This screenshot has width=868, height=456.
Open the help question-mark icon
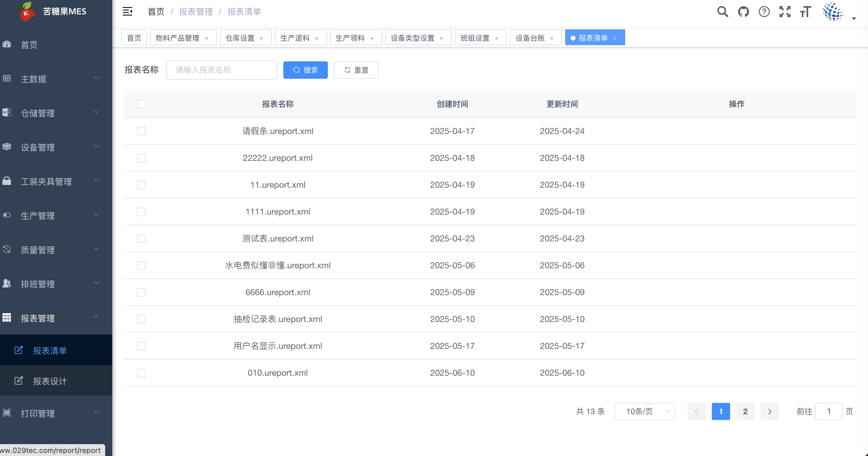pos(764,12)
